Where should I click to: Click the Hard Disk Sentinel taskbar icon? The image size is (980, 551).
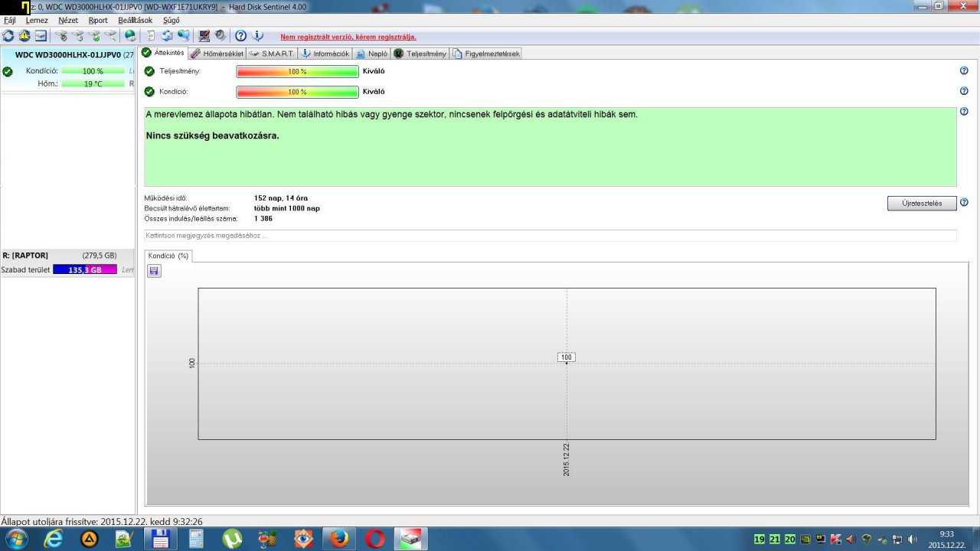coord(411,539)
